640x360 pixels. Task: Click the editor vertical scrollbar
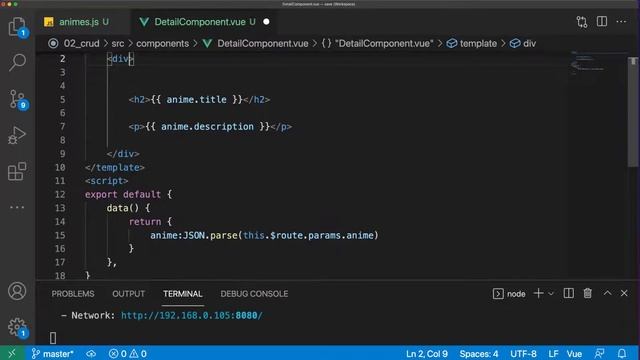click(633, 112)
